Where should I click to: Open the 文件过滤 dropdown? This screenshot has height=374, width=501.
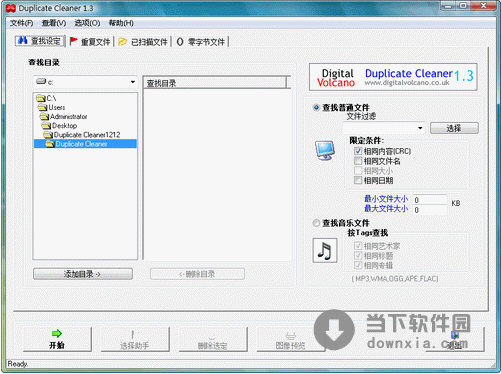pos(420,128)
